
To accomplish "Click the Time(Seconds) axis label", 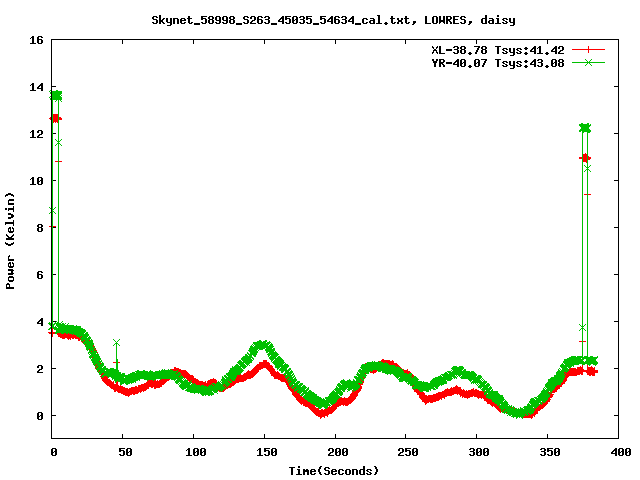I will tap(334, 471).
